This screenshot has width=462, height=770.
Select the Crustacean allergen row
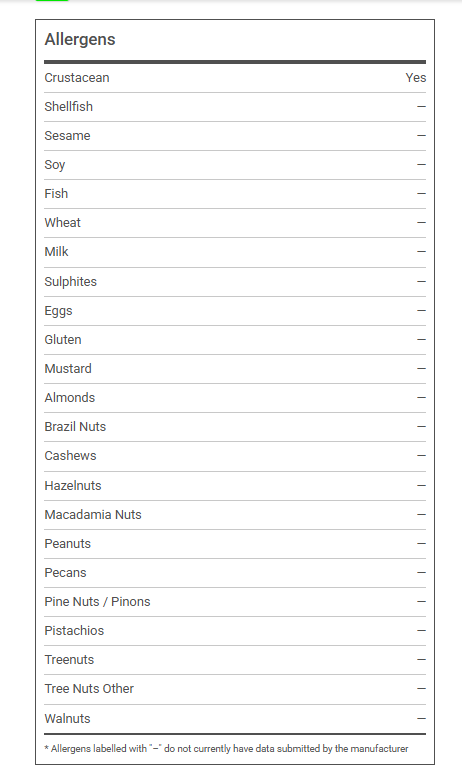tap(235, 78)
